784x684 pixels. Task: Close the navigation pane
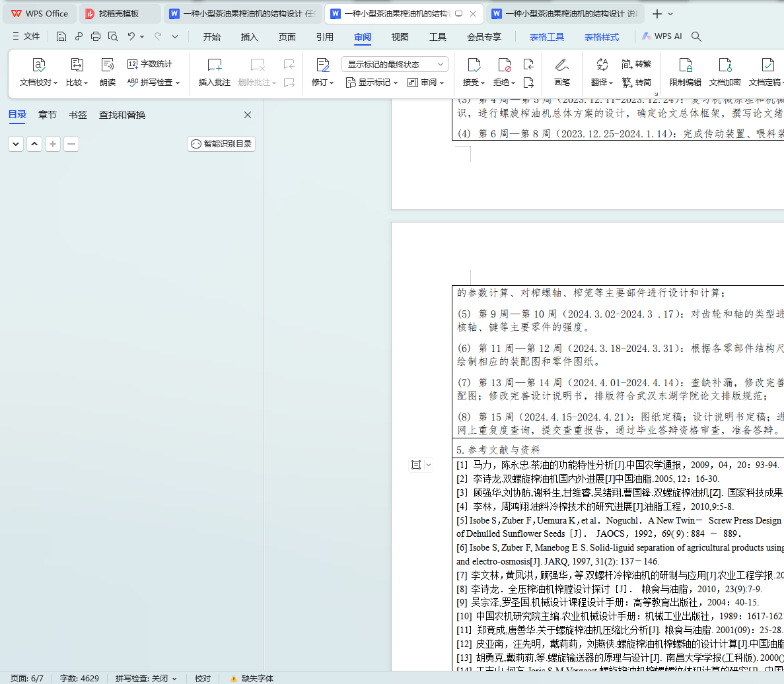[x=248, y=115]
